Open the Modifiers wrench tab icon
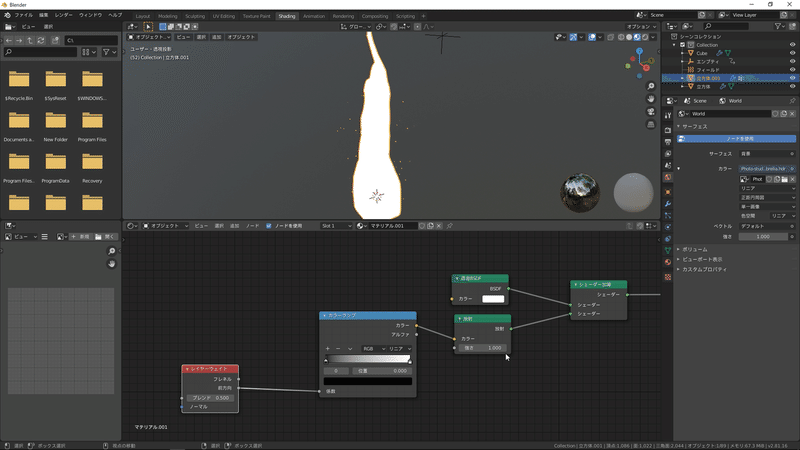The height and width of the screenshot is (450, 800). coord(668,204)
